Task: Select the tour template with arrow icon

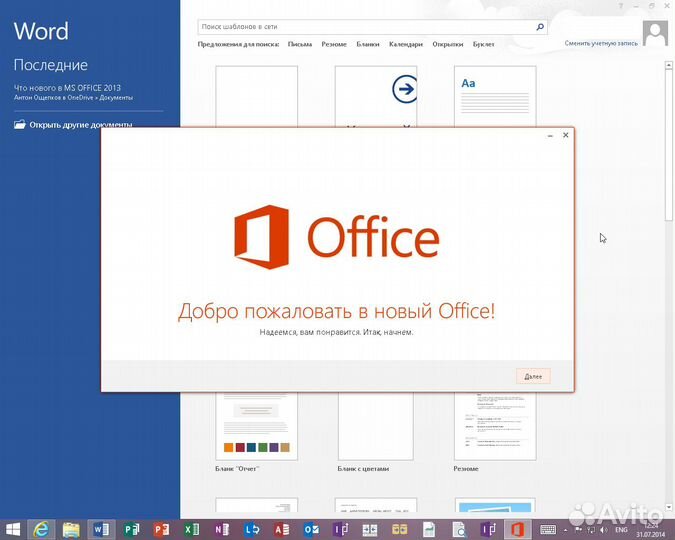Action: click(x=376, y=96)
